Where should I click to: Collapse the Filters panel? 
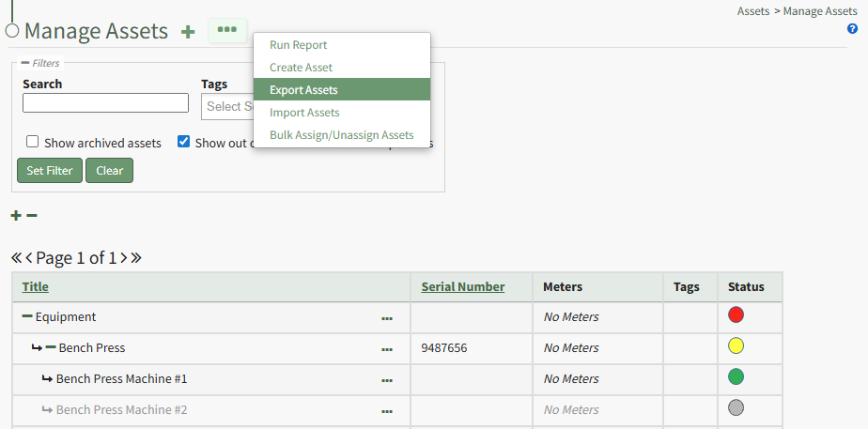pos(25,63)
